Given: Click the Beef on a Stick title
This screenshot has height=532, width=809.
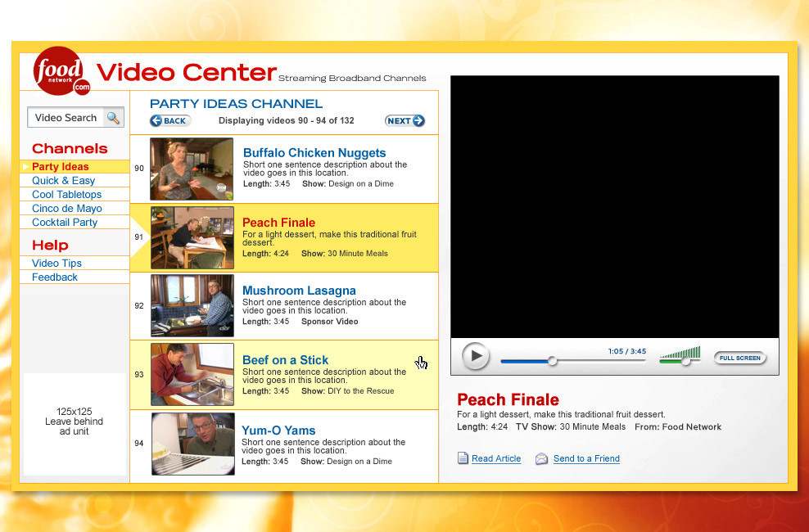Looking at the screenshot, I should coord(285,360).
